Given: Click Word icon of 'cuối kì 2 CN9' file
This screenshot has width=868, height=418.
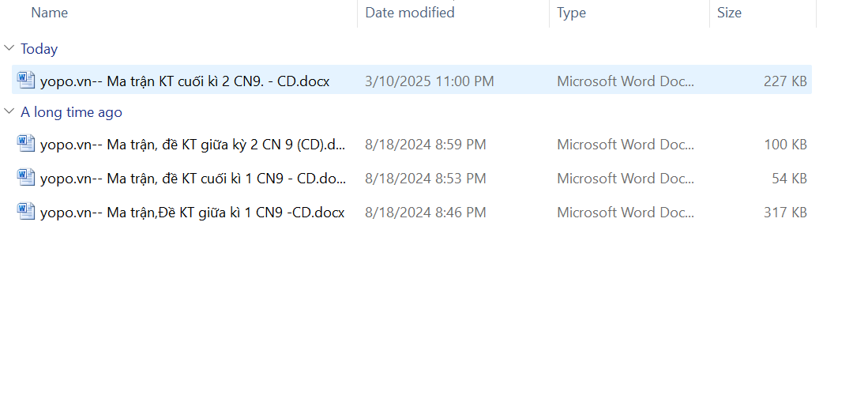Looking at the screenshot, I should coord(26,80).
